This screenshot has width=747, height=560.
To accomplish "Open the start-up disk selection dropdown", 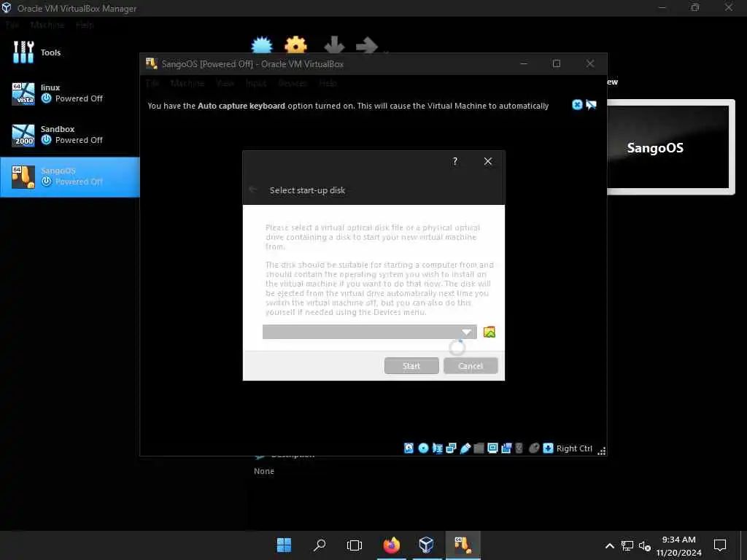I will coord(369,332).
